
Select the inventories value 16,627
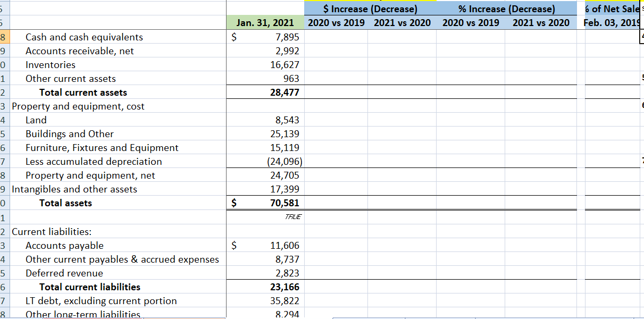coord(265,64)
